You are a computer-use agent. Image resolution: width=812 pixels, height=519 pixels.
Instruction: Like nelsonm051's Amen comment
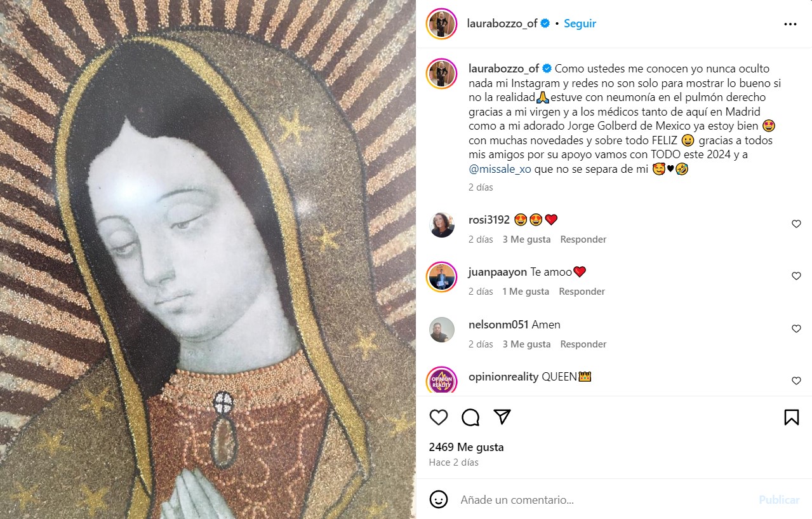click(796, 329)
